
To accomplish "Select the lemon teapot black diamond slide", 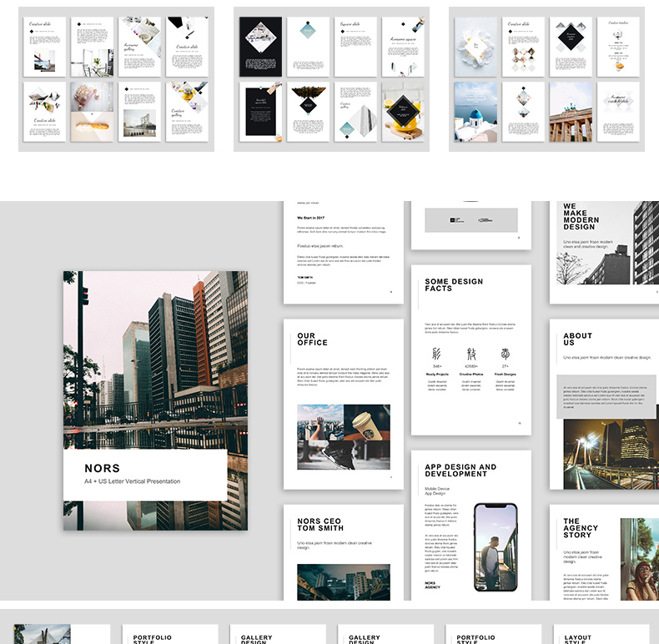I will coord(403,112).
